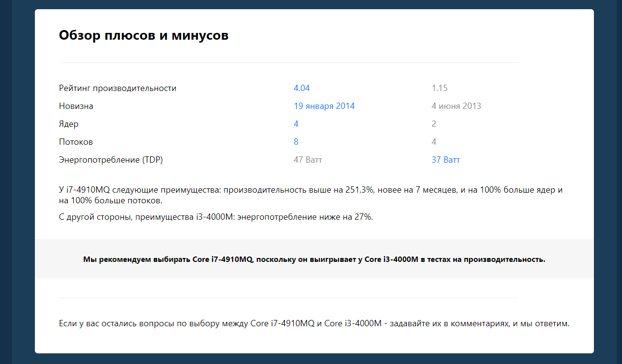
Task: Click the bold recommendation "Мы рекомендуем выбирать Core i7-4910MQ"
Action: (x=314, y=259)
